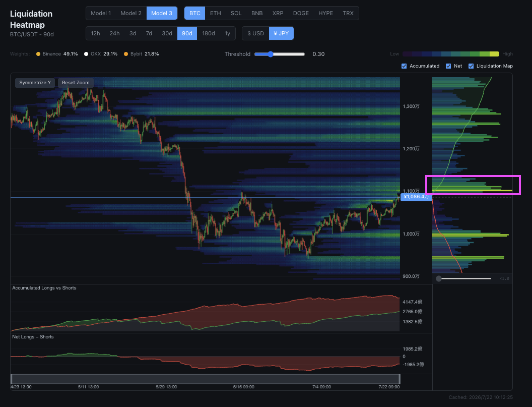Click the -1985.2億 axis value

[x=413, y=365]
